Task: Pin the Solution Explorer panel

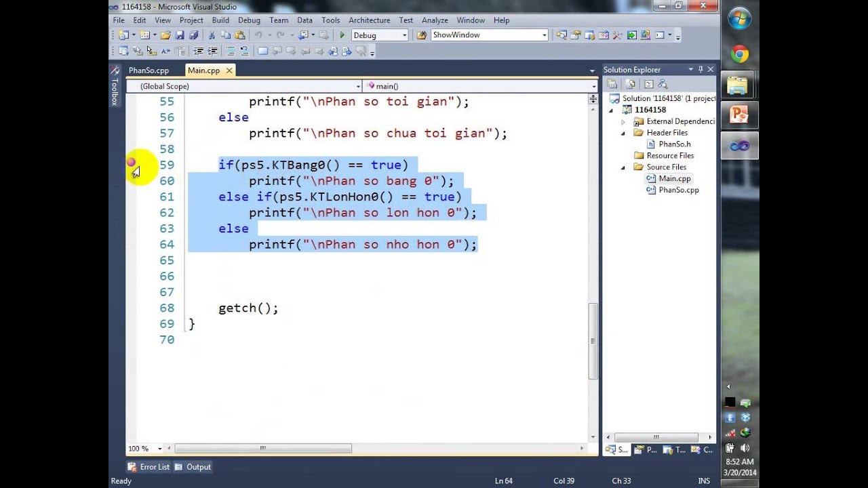Action: tap(701, 69)
